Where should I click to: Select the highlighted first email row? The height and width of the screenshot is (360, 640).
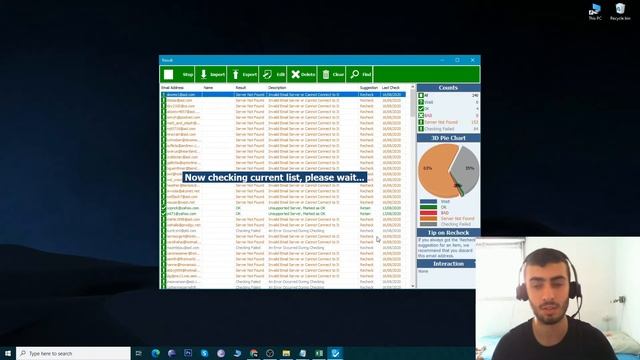[283, 94]
